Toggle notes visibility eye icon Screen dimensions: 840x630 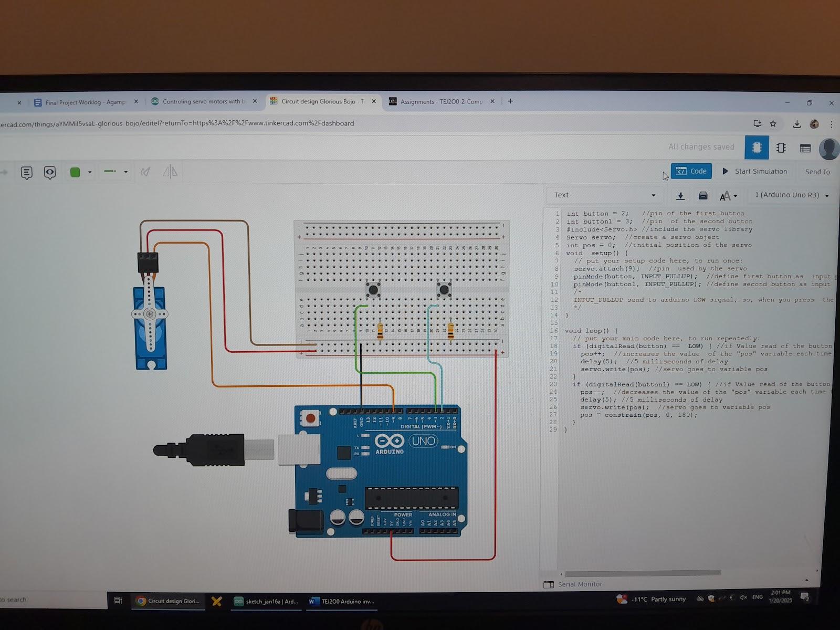point(50,172)
